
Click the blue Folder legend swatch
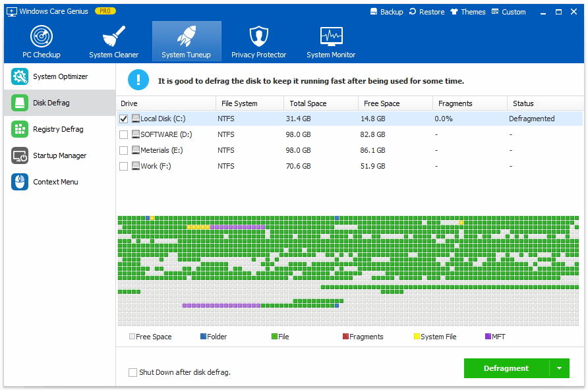click(203, 337)
